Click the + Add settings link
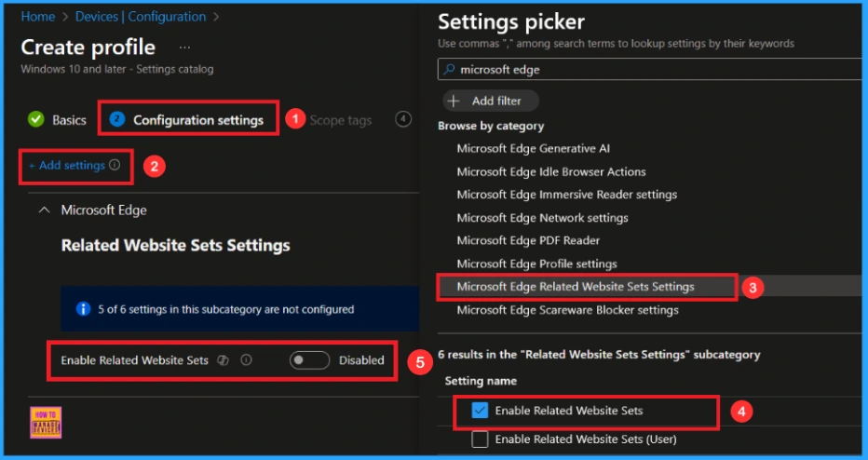868x460 pixels. [x=67, y=165]
